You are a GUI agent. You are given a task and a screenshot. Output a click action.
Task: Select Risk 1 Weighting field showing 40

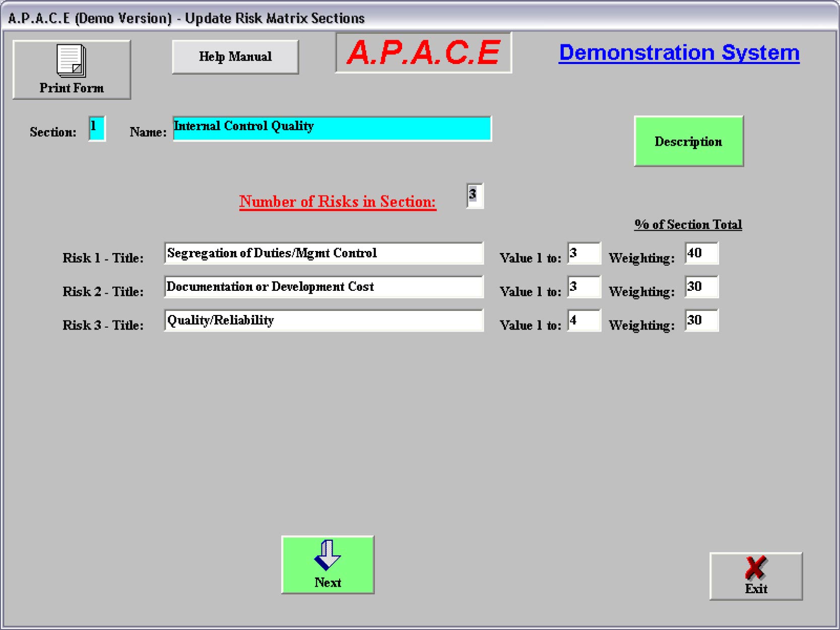pos(701,254)
